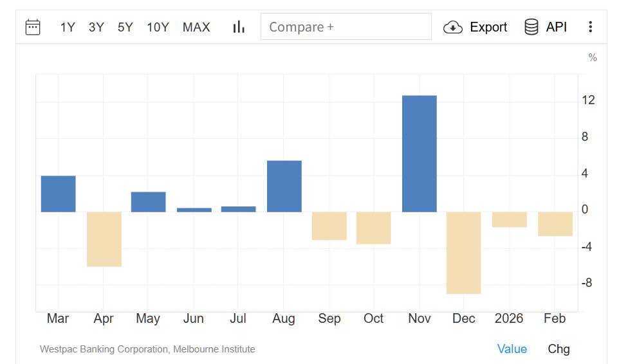Screen dimensions: 619x364
Task: Click the Westpac Banking Corporation source text
Action: pyautogui.click(x=147, y=349)
